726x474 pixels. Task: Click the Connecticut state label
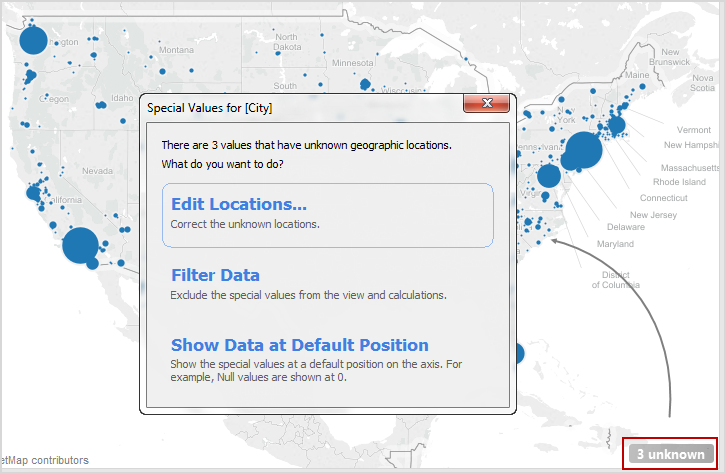point(663,198)
